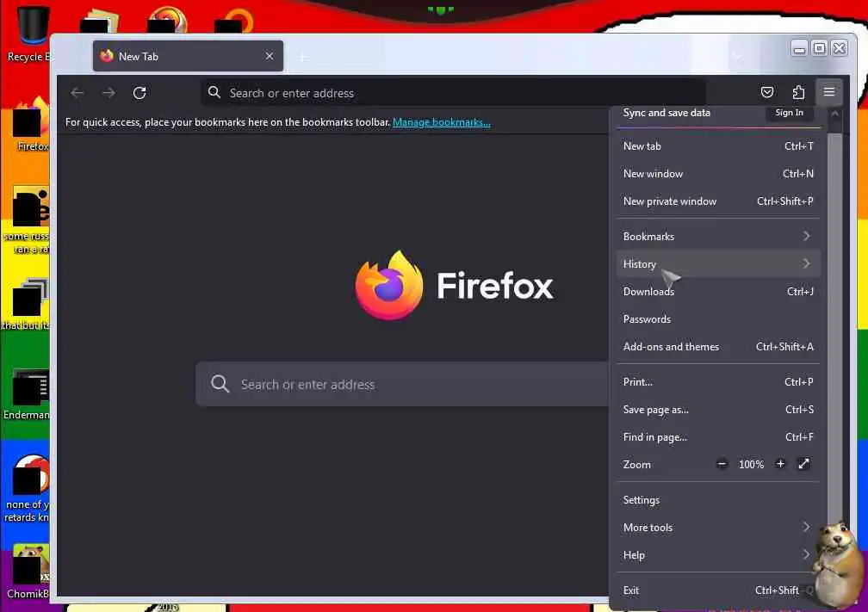Click the menu scrollbar up arrow
This screenshot has height=612, width=868.
834,114
